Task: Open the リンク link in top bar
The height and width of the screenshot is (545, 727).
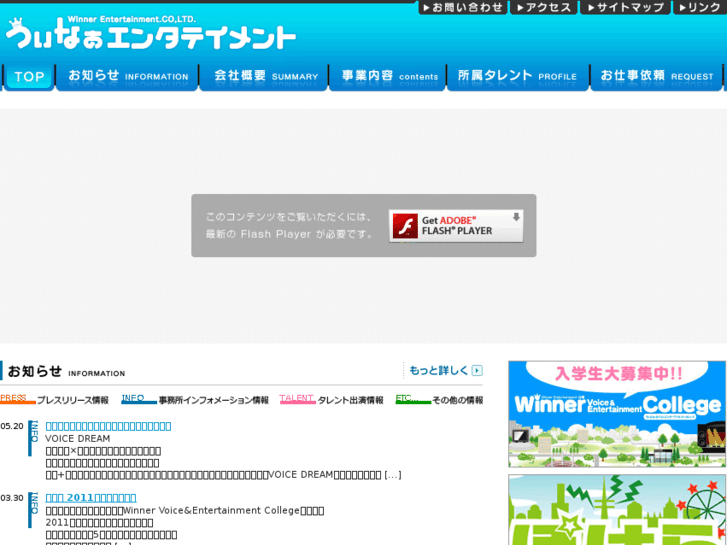Action: 700,7
